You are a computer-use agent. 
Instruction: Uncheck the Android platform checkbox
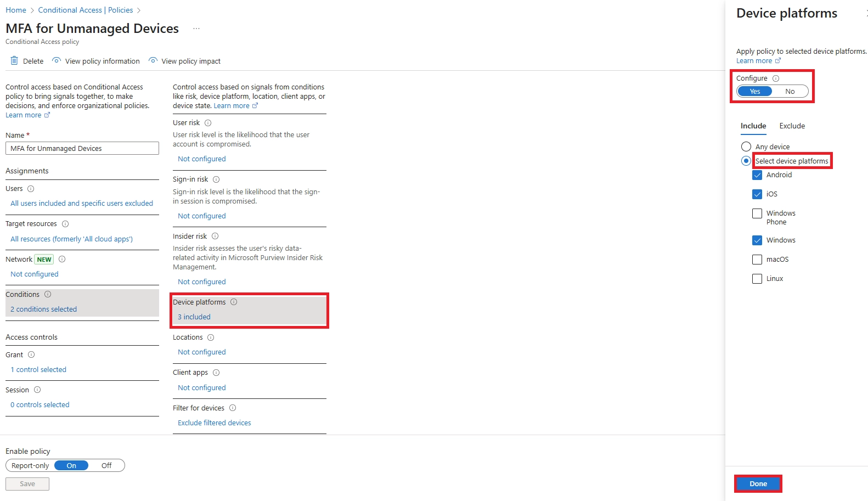pyautogui.click(x=757, y=175)
